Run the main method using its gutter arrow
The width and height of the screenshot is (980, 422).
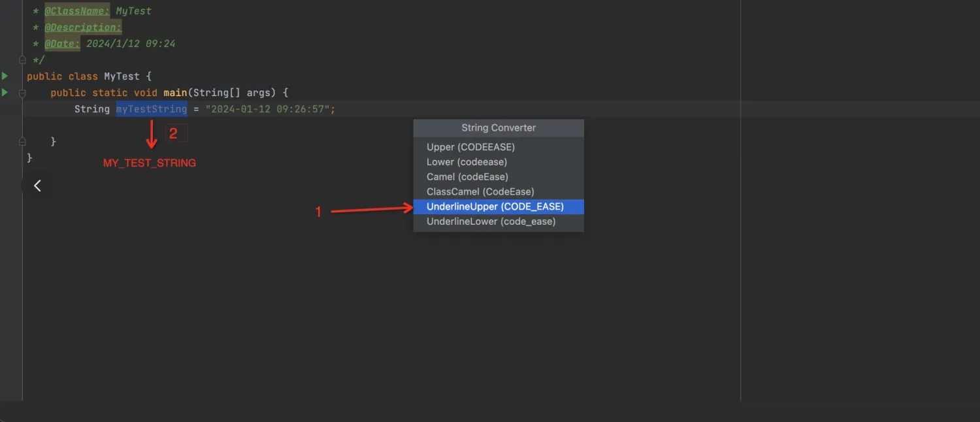(5, 91)
